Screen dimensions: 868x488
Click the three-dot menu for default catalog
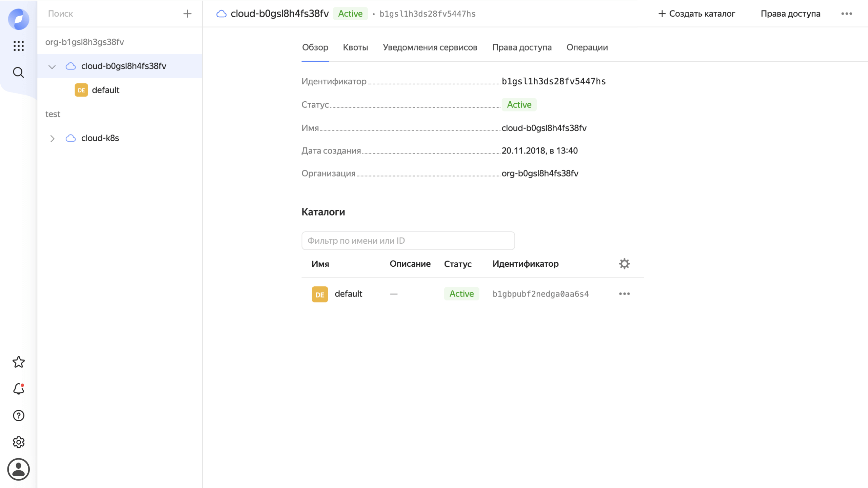click(x=624, y=294)
